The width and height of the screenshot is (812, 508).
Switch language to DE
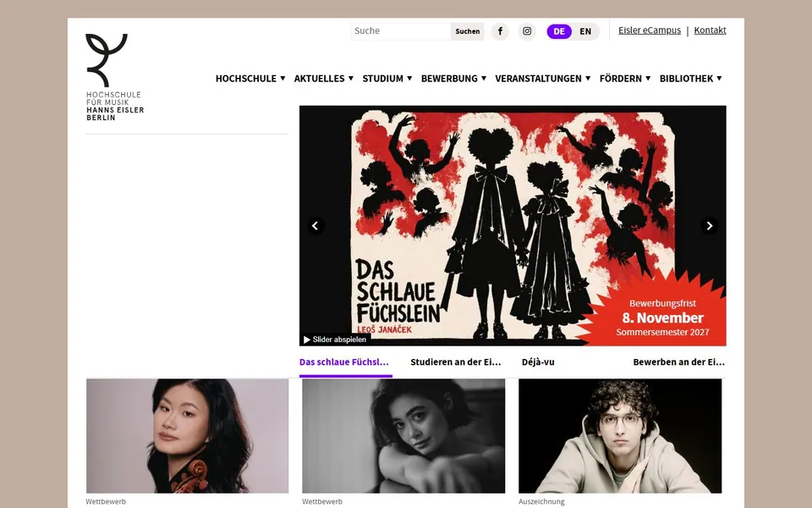coord(559,31)
